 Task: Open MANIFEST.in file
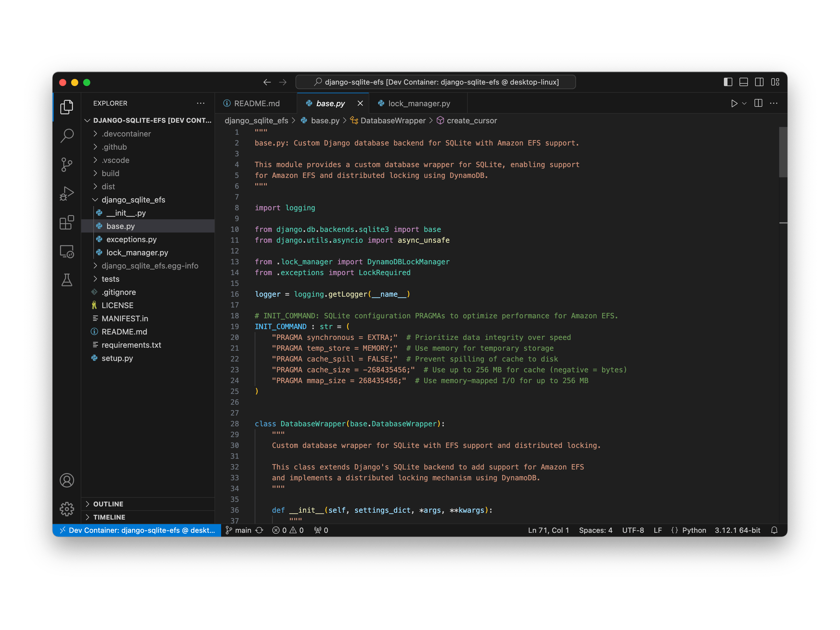click(x=148, y=319)
